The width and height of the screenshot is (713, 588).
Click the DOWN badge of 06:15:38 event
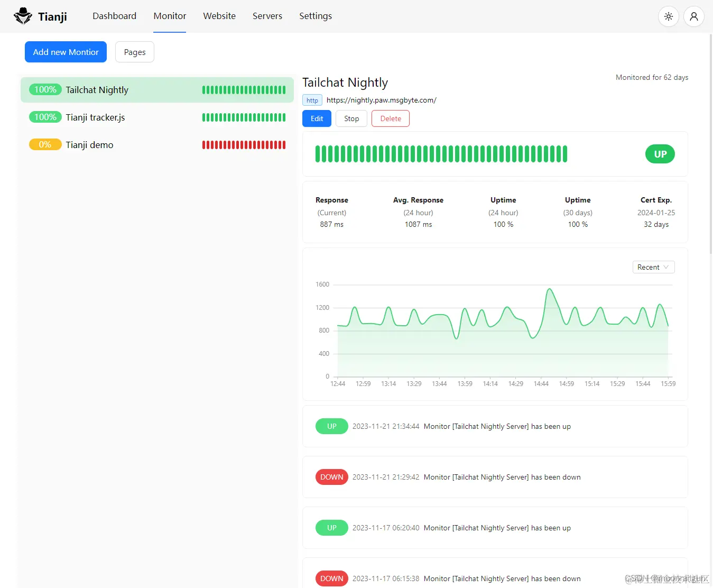pyautogui.click(x=332, y=578)
